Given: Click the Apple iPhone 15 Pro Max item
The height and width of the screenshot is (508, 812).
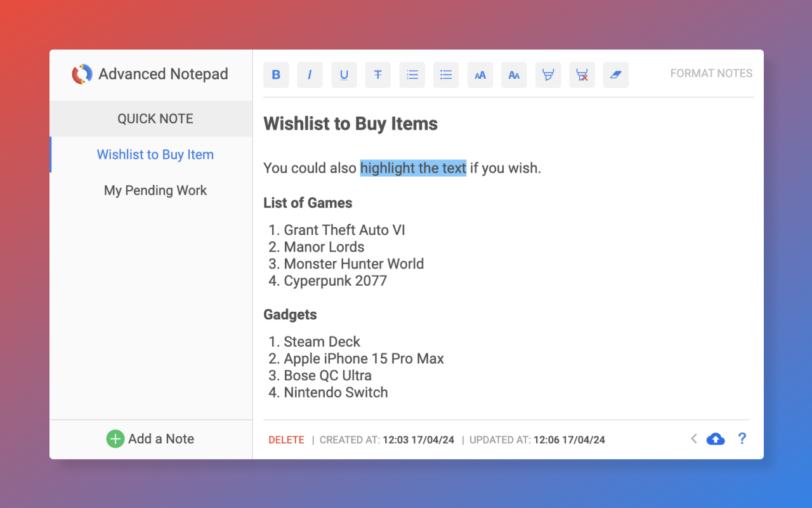Looking at the screenshot, I should tap(364, 359).
